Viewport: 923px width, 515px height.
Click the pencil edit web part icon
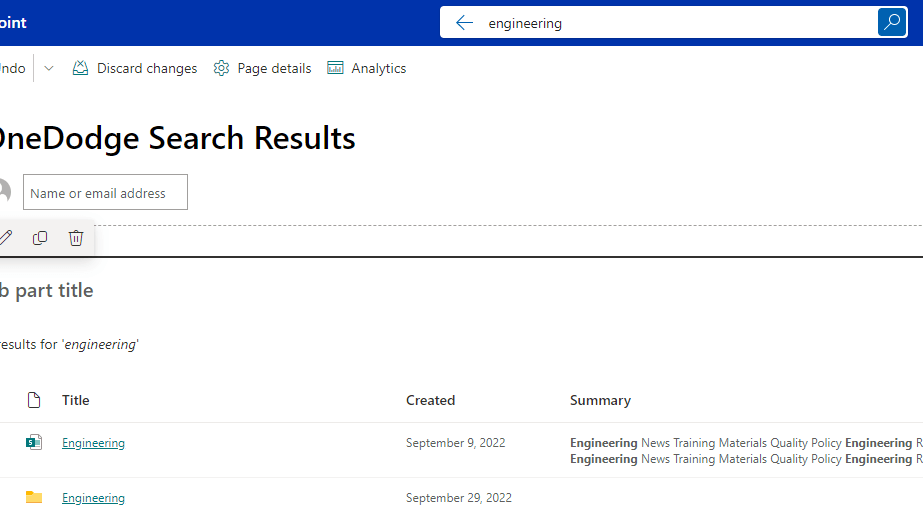(x=6, y=238)
